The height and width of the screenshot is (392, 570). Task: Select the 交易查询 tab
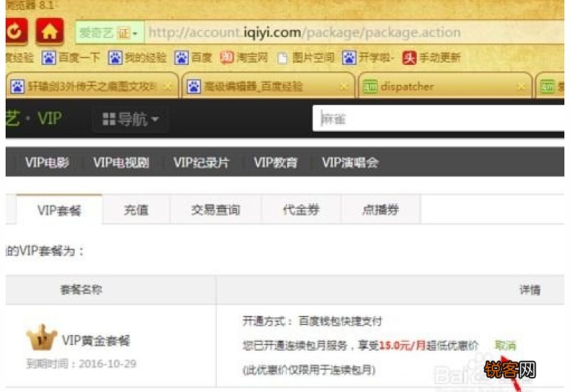216,210
